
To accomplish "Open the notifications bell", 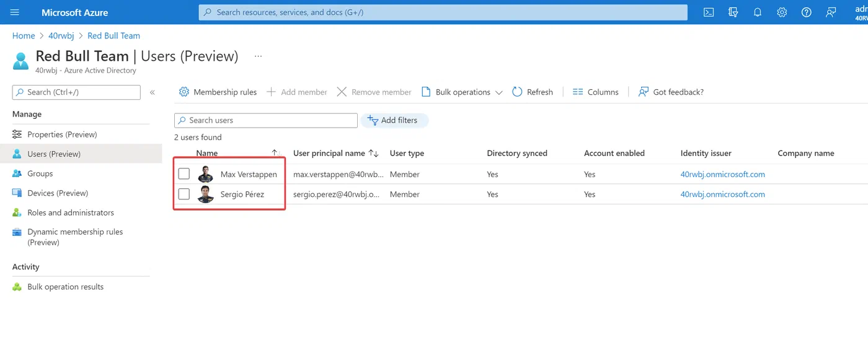I will [758, 12].
